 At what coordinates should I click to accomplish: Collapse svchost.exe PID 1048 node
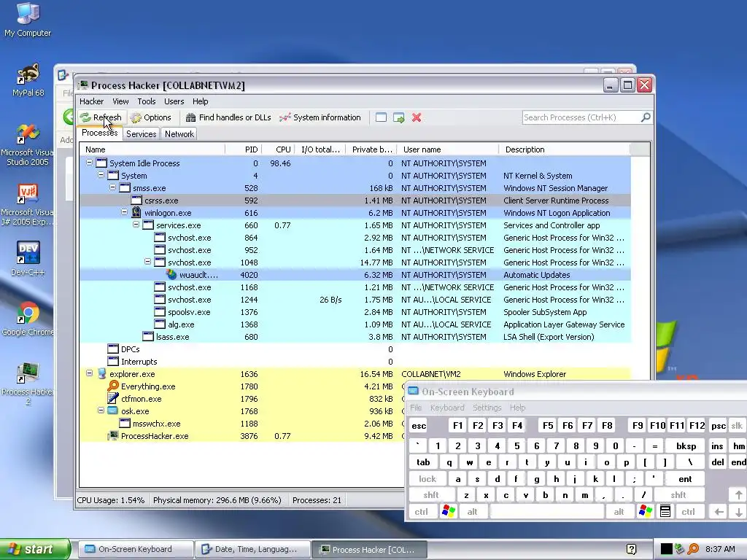[147, 262]
